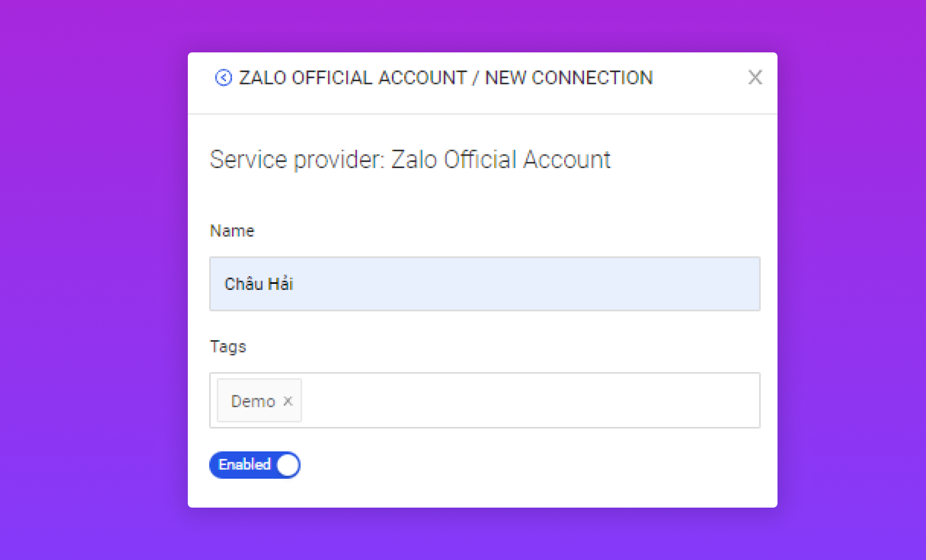Click the back arrow circle icon
The image size is (926, 560).
point(223,78)
